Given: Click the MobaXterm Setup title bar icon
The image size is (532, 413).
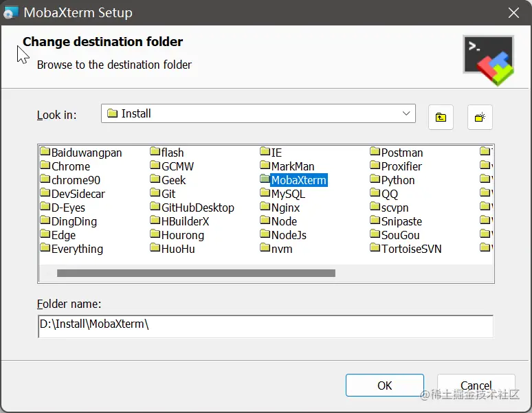Looking at the screenshot, I should tap(10, 13).
